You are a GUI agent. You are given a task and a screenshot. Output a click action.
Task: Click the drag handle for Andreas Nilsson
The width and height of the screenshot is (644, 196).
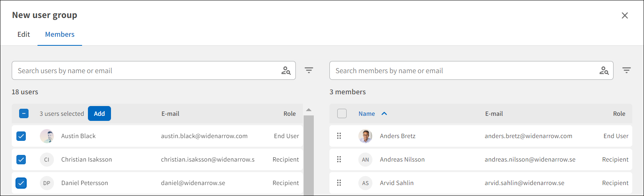point(339,160)
